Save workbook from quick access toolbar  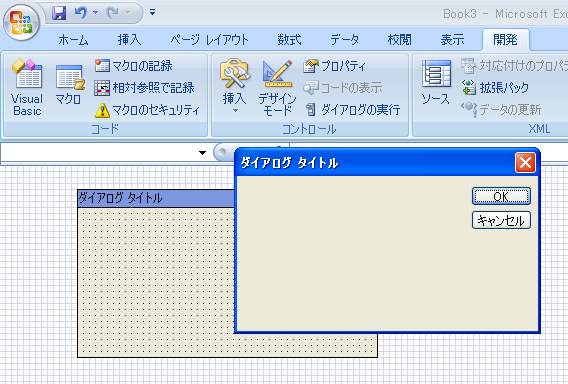(x=59, y=13)
